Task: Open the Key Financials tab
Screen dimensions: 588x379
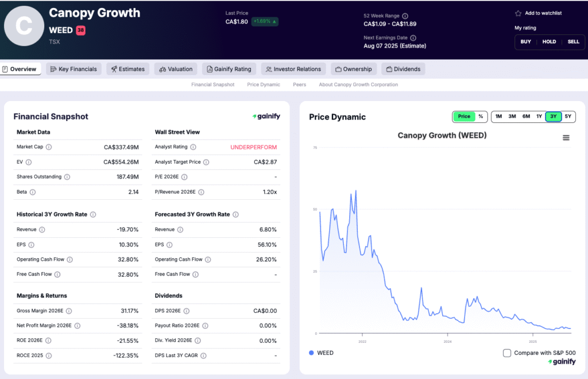Action: pos(73,69)
